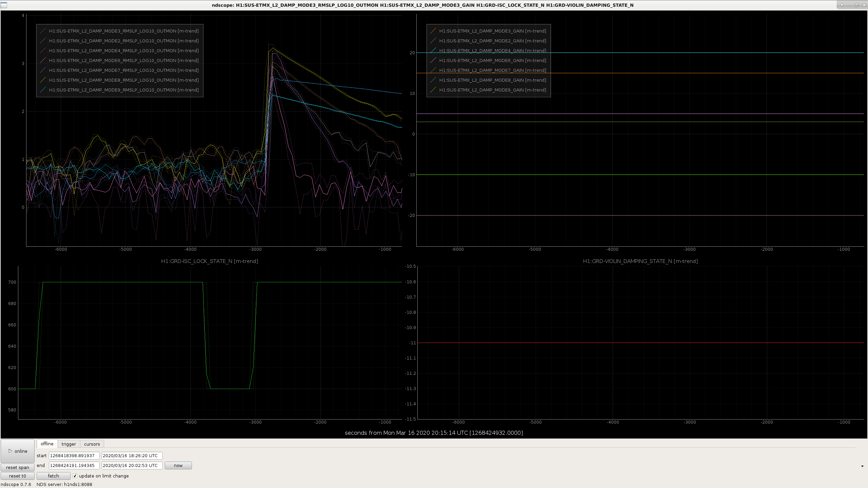The height and width of the screenshot is (488, 868).
Task: Start online mode with play button
Action: tap(18, 451)
